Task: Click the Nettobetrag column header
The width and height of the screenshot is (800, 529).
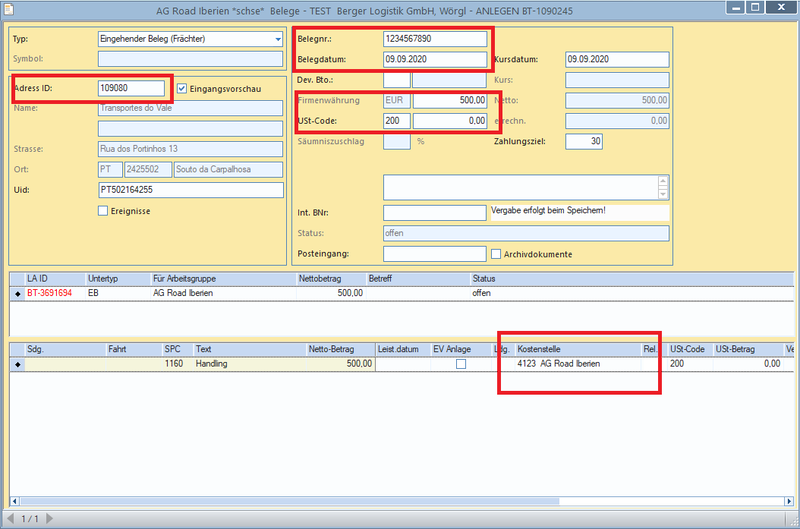Action: tap(332, 279)
